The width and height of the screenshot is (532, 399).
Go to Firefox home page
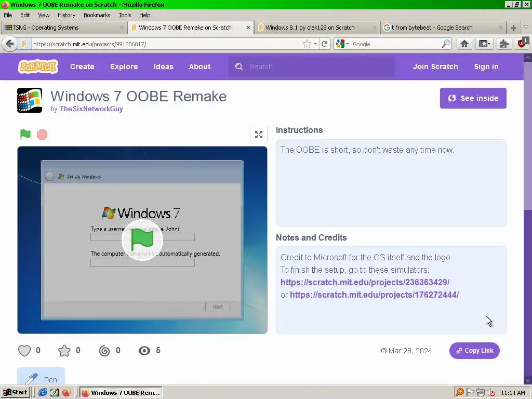coord(464,44)
